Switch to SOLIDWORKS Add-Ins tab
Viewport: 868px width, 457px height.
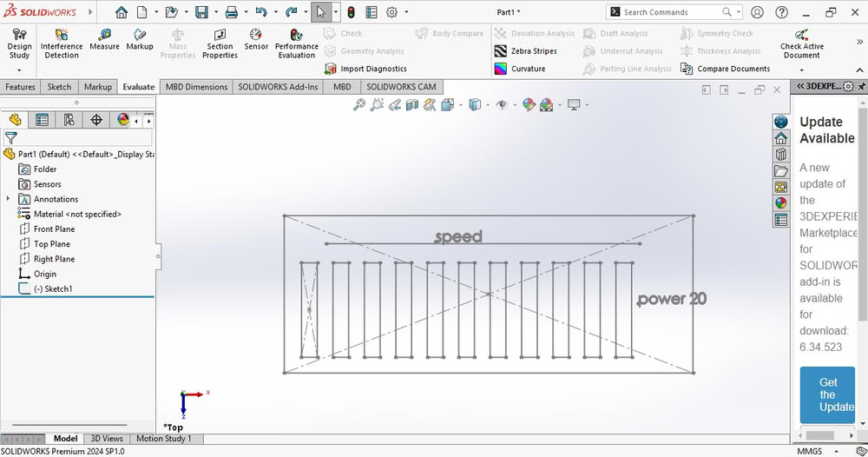point(278,87)
